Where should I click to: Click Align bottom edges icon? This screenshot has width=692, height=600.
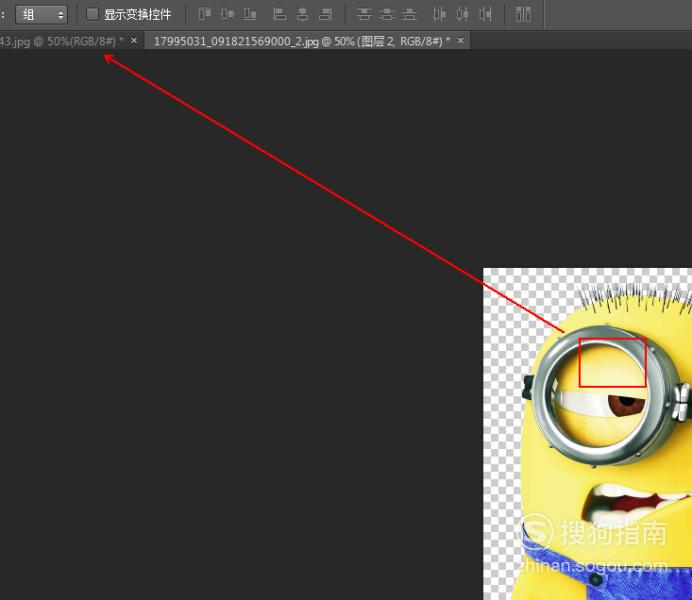click(x=250, y=14)
